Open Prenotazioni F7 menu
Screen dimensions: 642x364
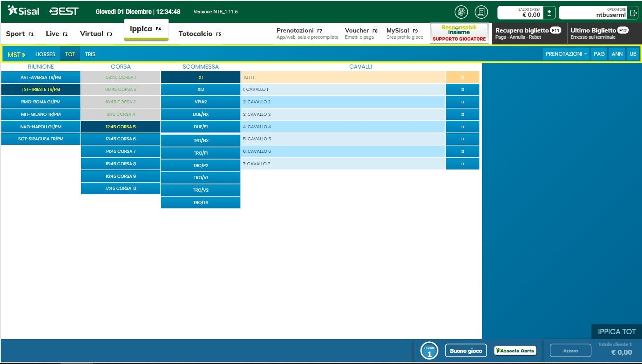(307, 33)
